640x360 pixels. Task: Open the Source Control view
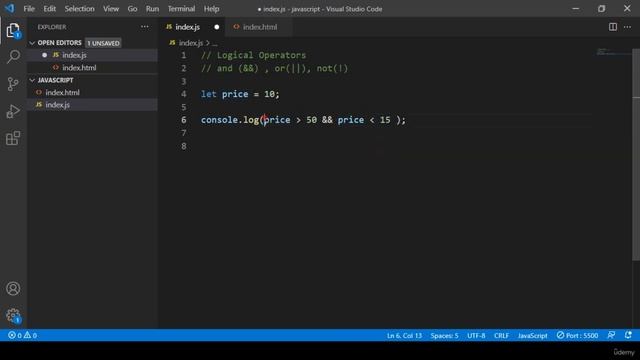(13, 84)
